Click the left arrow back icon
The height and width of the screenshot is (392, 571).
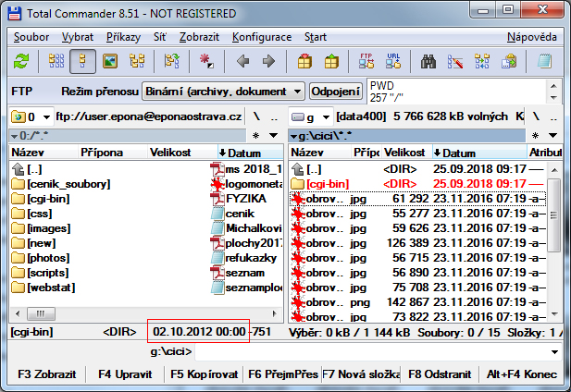point(243,62)
